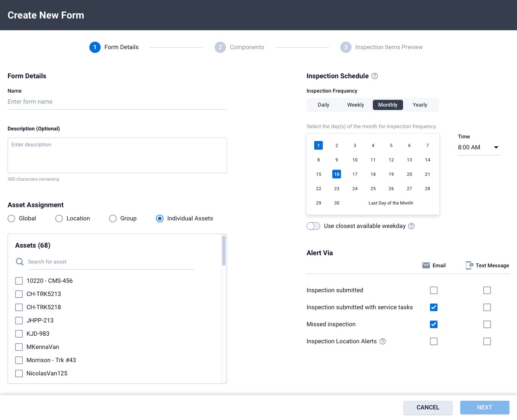Switch inspection frequency to Yearly
The height and width of the screenshot is (420, 517).
click(x=420, y=105)
